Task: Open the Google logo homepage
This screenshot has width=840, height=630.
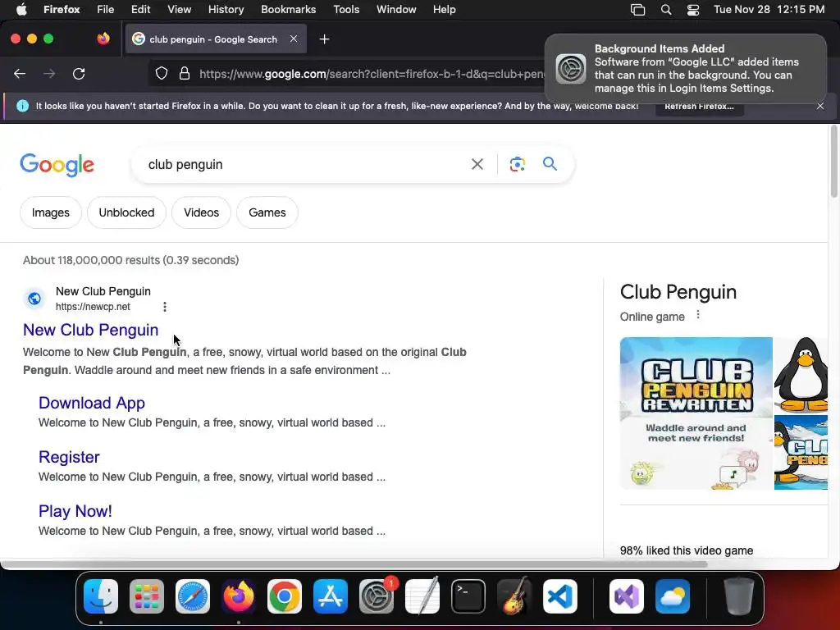Action: click(x=57, y=164)
